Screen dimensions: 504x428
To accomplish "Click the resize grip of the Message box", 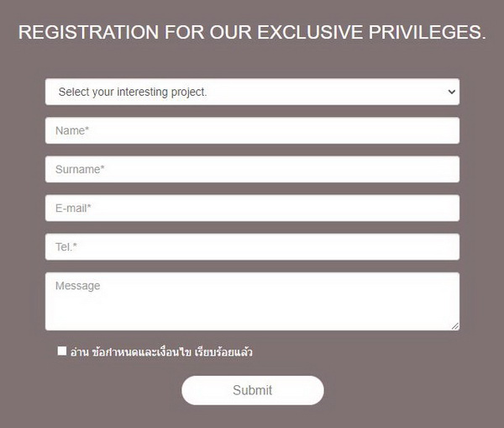I will click(455, 326).
